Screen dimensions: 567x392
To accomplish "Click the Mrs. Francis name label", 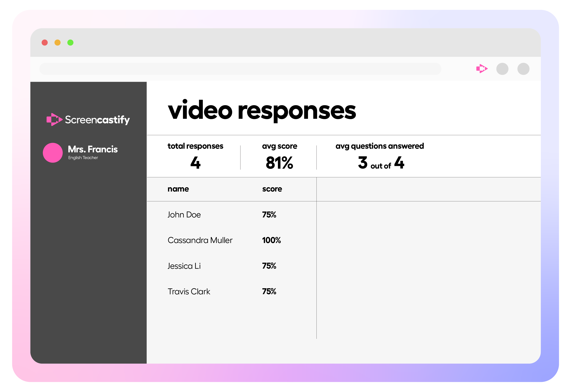I will pyautogui.click(x=93, y=149).
